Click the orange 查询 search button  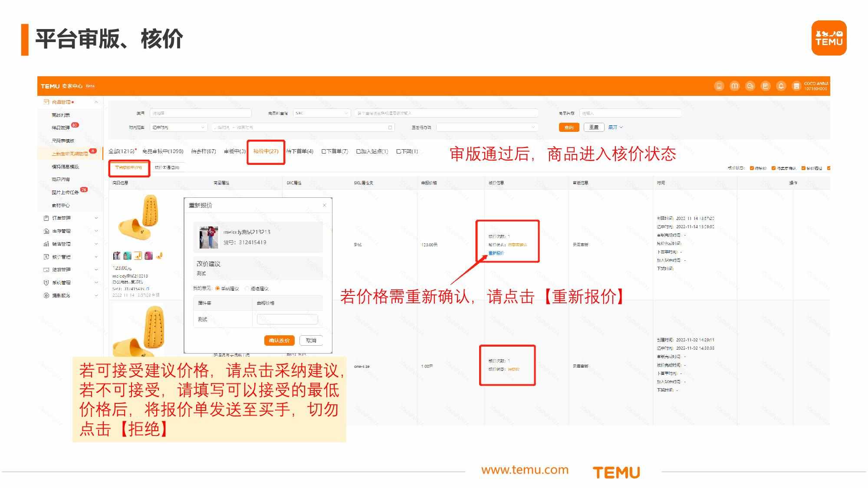click(569, 127)
